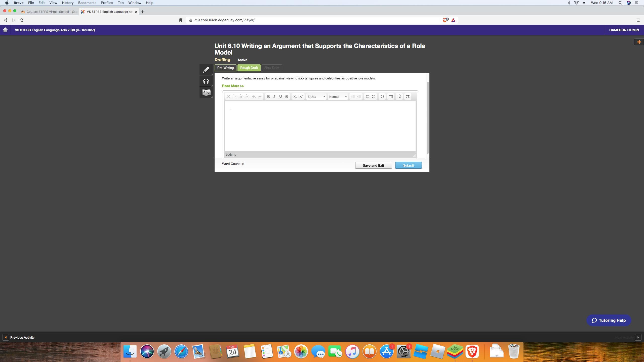Viewport: 644px width, 362px height.
Task: Open the Bookmarks menu in menu bar
Action: click(87, 3)
